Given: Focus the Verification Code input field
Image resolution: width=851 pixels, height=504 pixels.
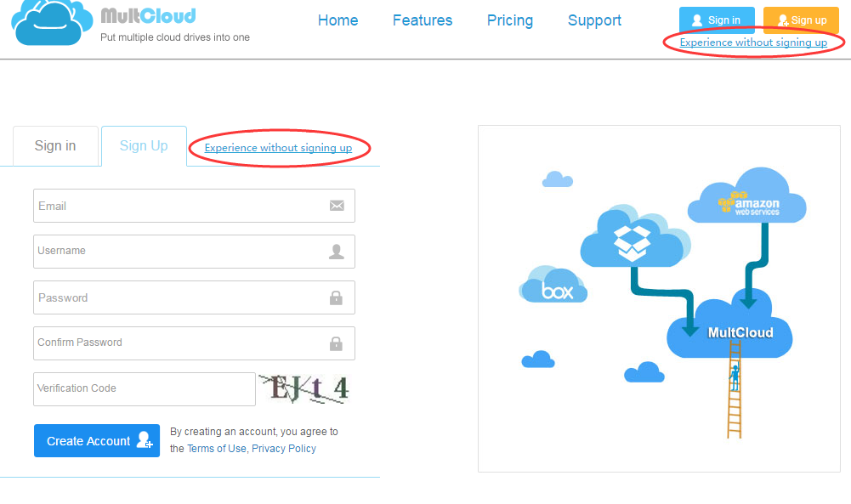Looking at the screenshot, I should (x=145, y=389).
